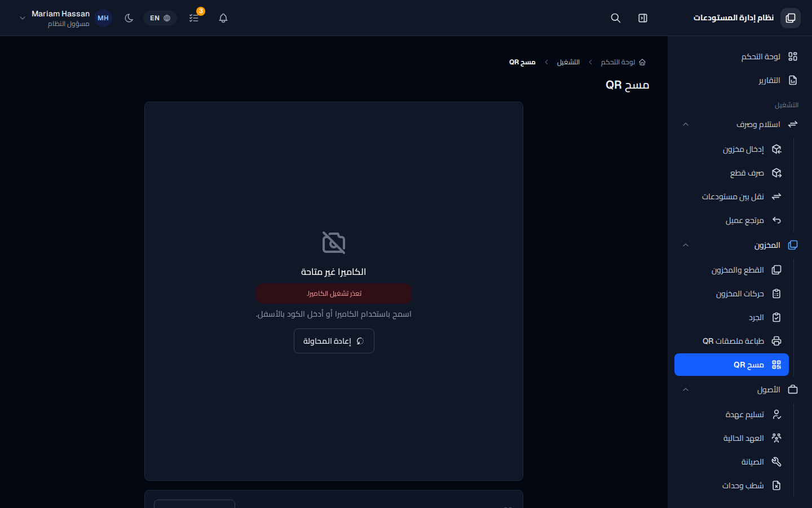This screenshot has height=508, width=812.
Task: Click the العهد الحالية people icon
Action: (x=776, y=438)
